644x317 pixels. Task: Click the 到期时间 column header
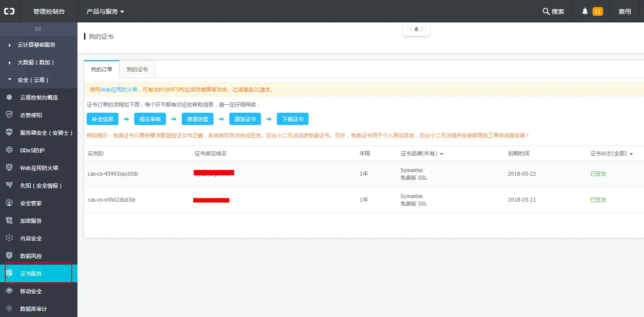[519, 154]
